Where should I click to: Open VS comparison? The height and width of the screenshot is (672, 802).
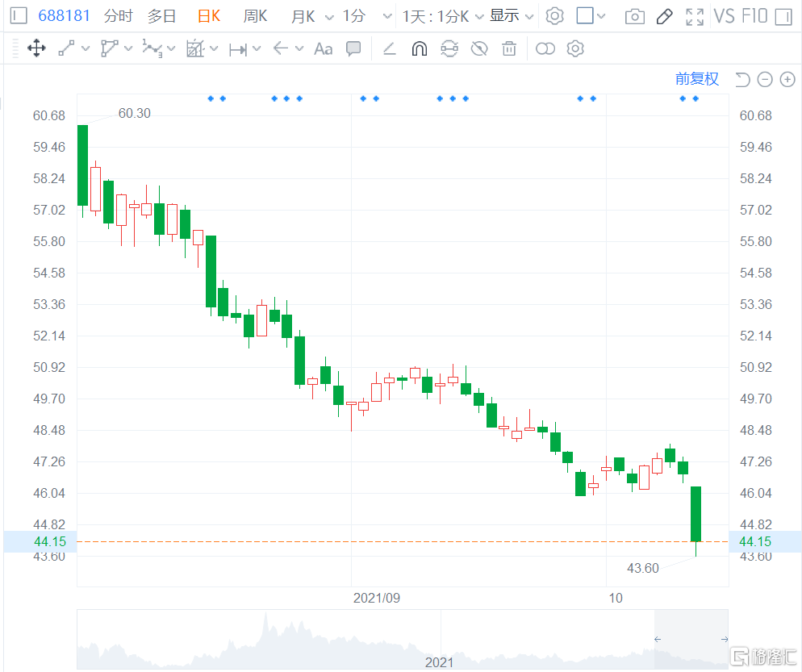click(x=725, y=16)
